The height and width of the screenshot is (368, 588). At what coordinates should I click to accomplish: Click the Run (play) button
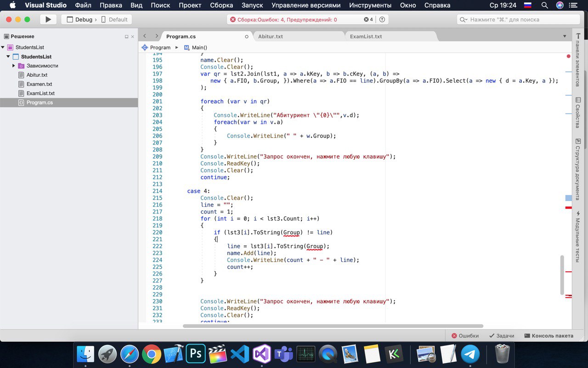(48, 19)
